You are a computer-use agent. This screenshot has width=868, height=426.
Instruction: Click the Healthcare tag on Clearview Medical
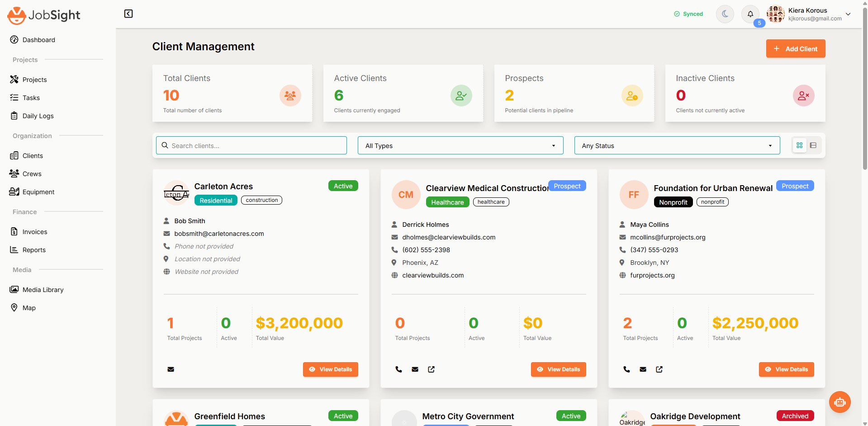(x=447, y=202)
